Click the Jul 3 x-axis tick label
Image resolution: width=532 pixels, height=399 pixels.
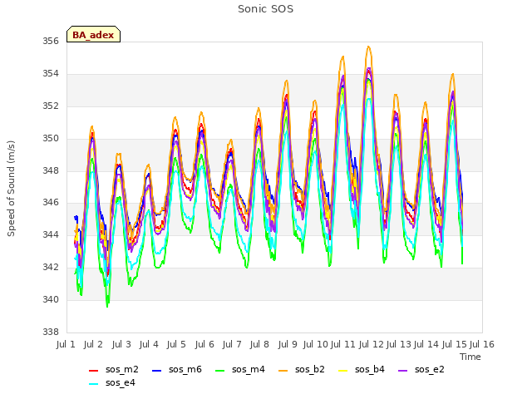pos(121,344)
